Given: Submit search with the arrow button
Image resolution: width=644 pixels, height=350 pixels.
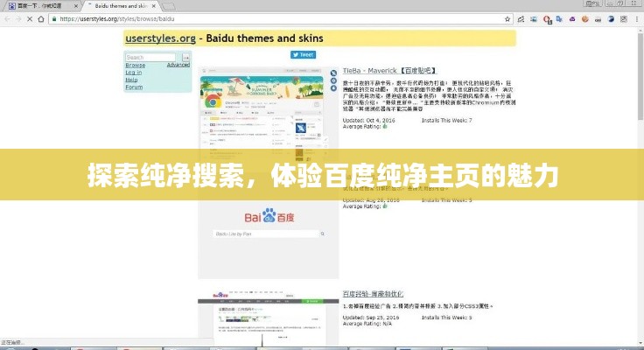Looking at the screenshot, I should [x=185, y=57].
